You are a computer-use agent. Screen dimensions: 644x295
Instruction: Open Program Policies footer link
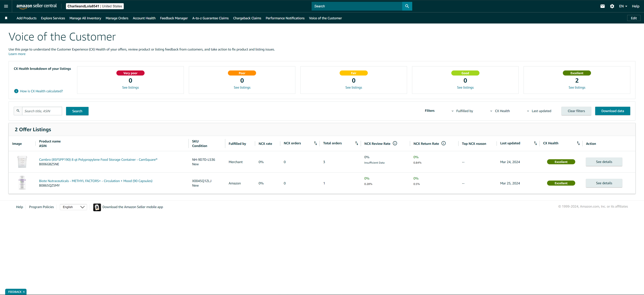pos(41,207)
